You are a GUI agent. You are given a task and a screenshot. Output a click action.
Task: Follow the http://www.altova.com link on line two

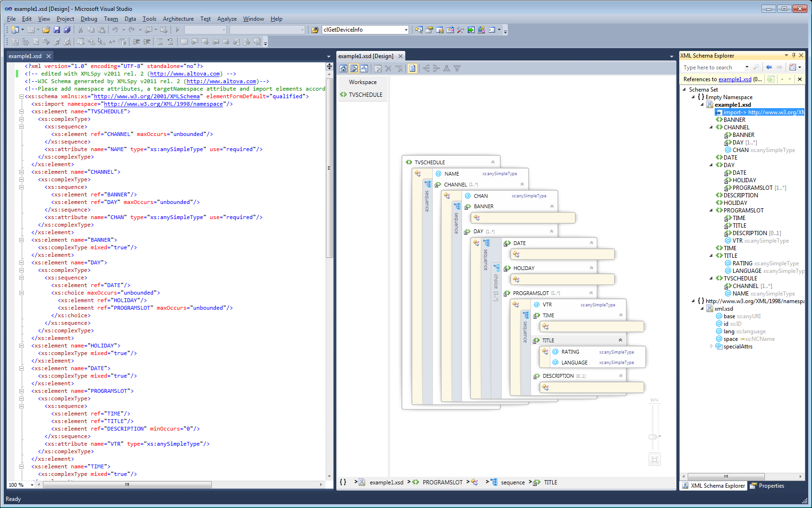point(185,74)
